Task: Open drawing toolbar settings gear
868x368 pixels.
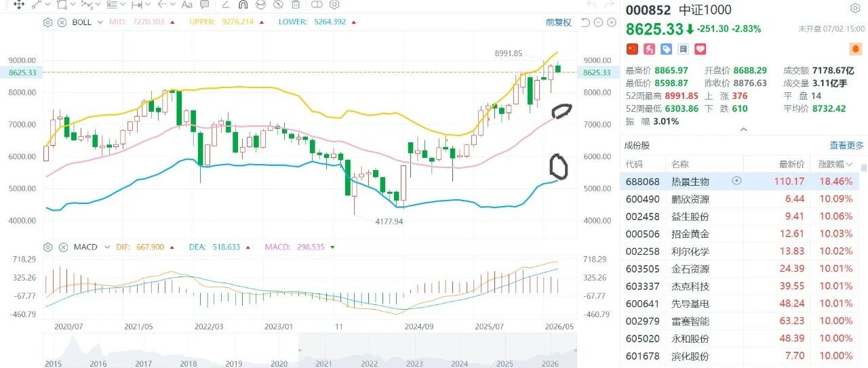Action: [334, 5]
